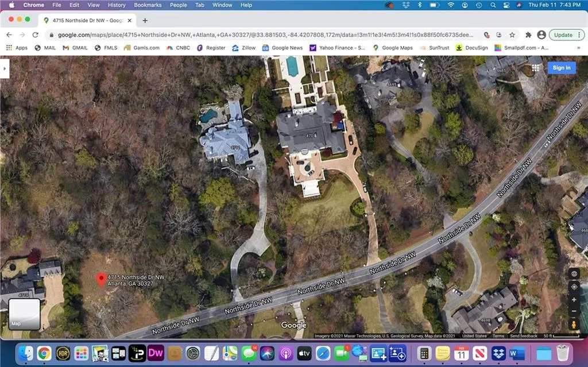The height and width of the screenshot is (367, 588).
Task: Click the Bluetooth menu bar icon
Action: pyautogui.click(x=420, y=5)
